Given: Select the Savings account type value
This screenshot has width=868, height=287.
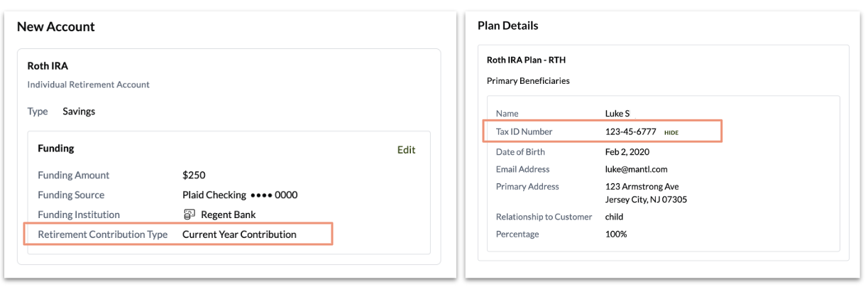Looking at the screenshot, I should 79,112.
